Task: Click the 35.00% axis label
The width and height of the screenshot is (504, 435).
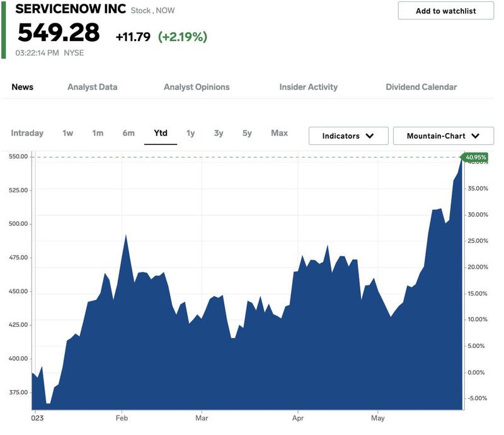Action: [x=478, y=188]
